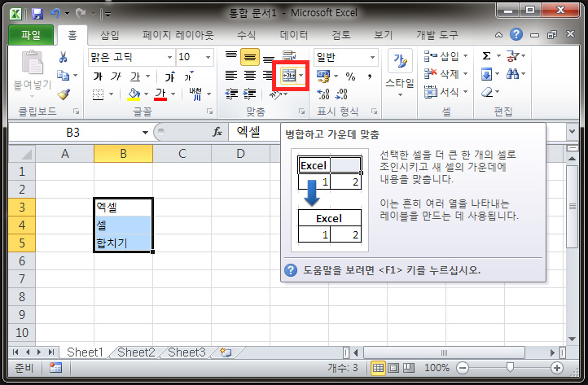Toggle Bottom Align
The height and width of the screenshot is (385, 588).
click(268, 58)
